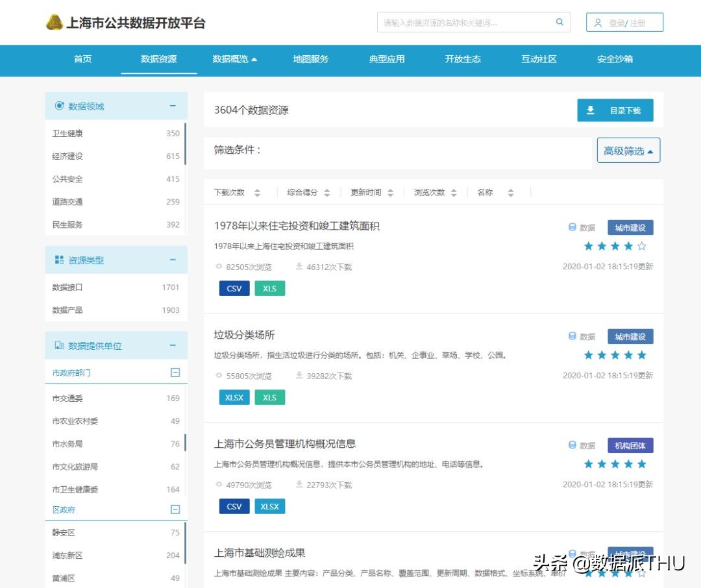
Task: Click the search magnifier icon
Action: 560,21
